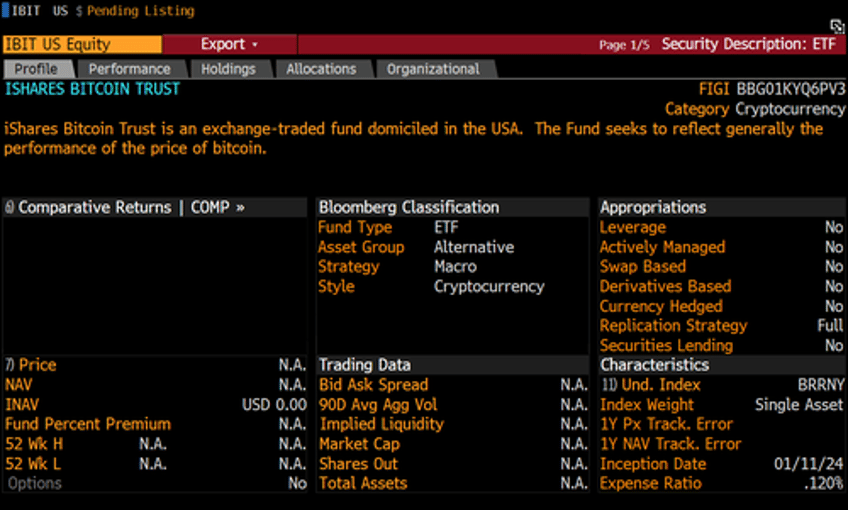Open the Organizational tab
This screenshot has width=848, height=510.
pyautogui.click(x=434, y=69)
